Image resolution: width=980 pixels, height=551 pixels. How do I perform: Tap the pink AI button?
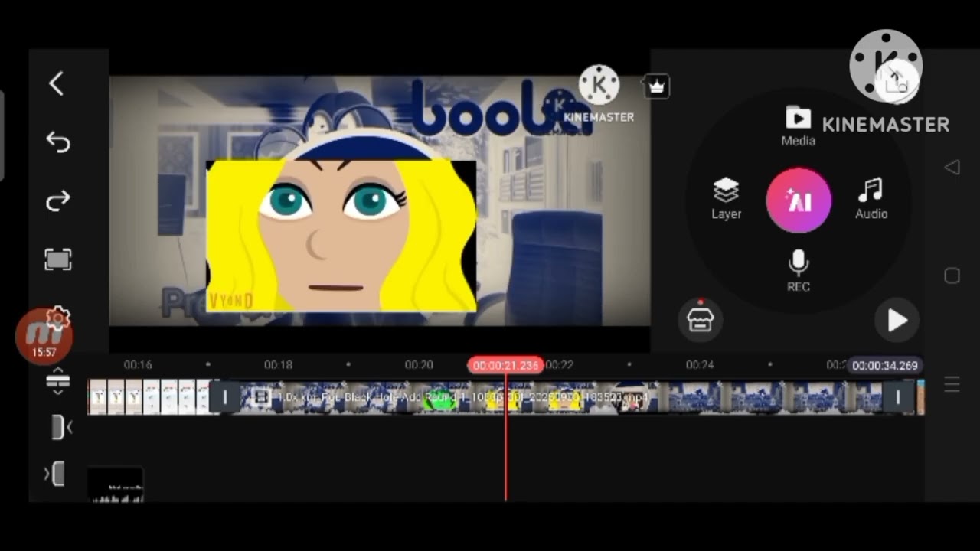[799, 201]
